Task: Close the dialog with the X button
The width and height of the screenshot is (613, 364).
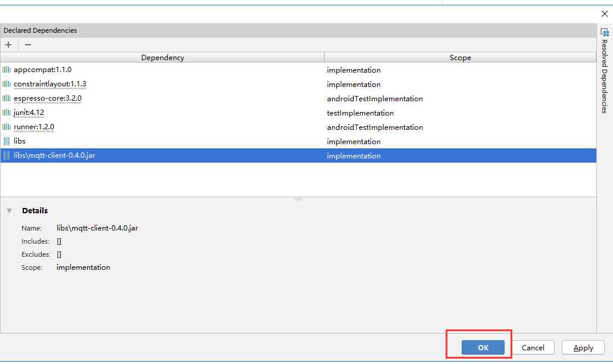Action: [605, 14]
